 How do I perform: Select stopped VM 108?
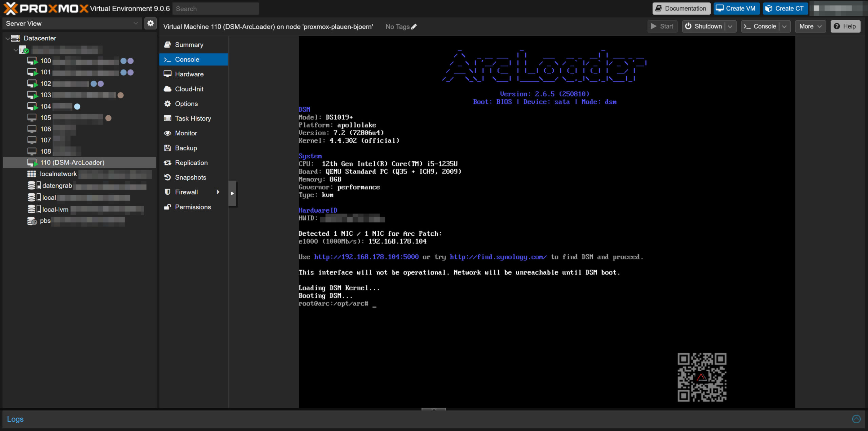click(80, 151)
